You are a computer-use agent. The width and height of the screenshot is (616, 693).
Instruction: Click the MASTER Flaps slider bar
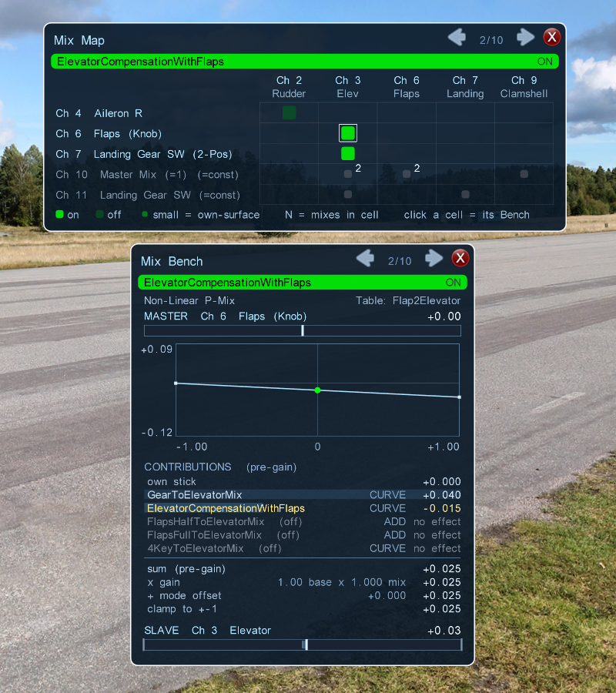tap(303, 330)
